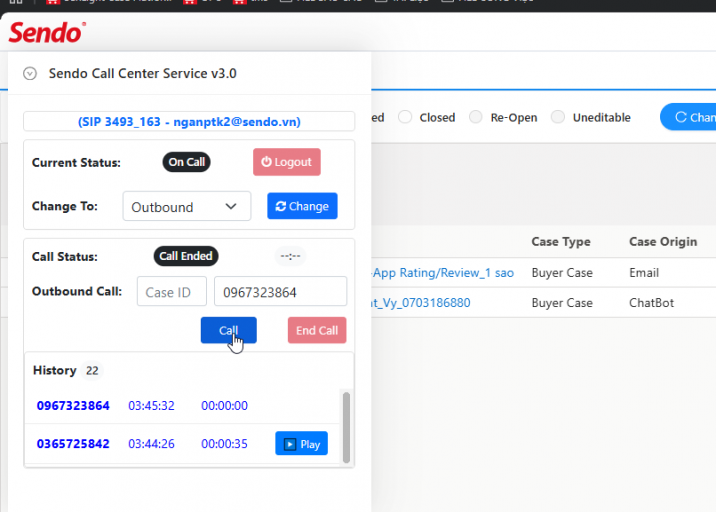Click history time 03:45:32
Screen dimensions: 716x512
tap(151, 406)
